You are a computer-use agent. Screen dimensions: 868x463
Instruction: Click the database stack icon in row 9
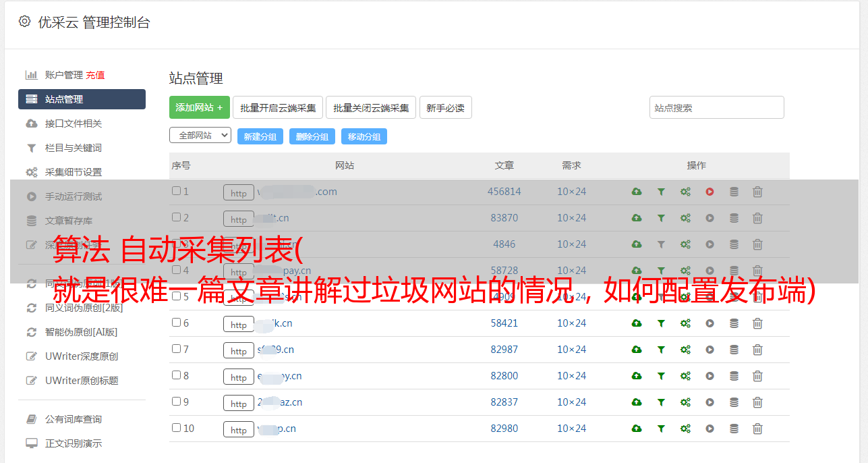click(x=734, y=402)
